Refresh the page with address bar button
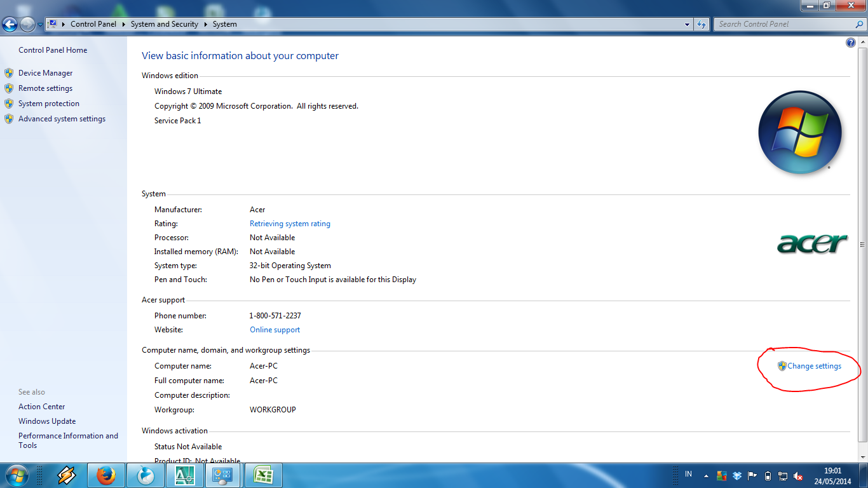 [x=702, y=24]
